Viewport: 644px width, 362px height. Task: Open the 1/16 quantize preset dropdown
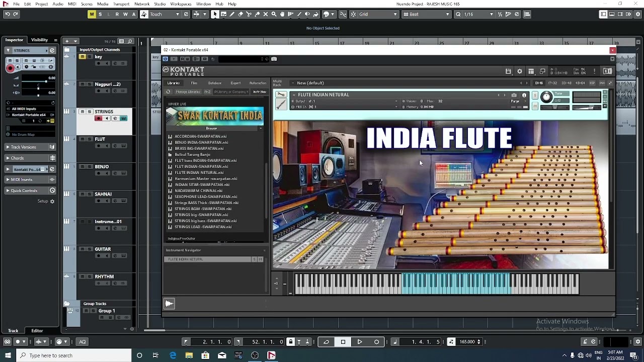pos(479,14)
